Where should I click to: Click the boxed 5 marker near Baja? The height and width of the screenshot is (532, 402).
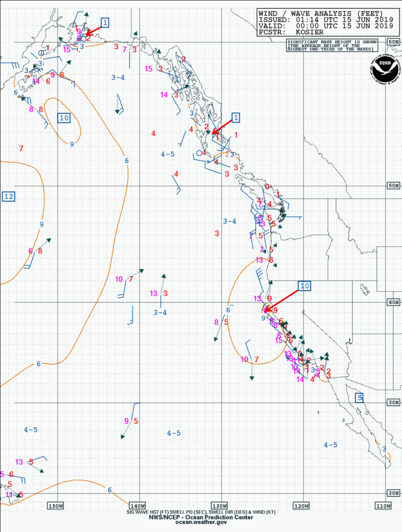coord(360,398)
